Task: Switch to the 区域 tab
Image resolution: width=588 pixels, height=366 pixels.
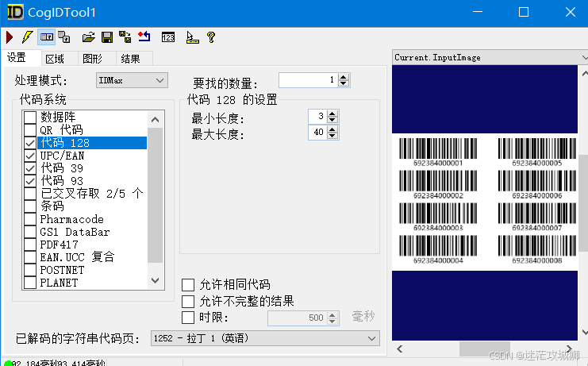Action: tap(55, 59)
